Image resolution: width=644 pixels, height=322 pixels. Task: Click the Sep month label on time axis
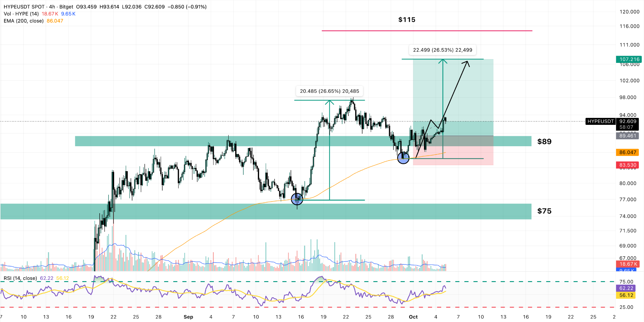point(188,317)
